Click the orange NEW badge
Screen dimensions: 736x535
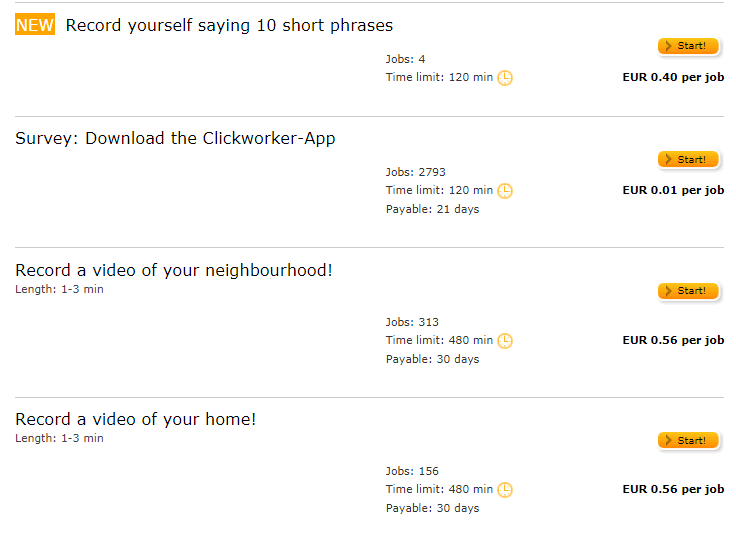coord(35,25)
